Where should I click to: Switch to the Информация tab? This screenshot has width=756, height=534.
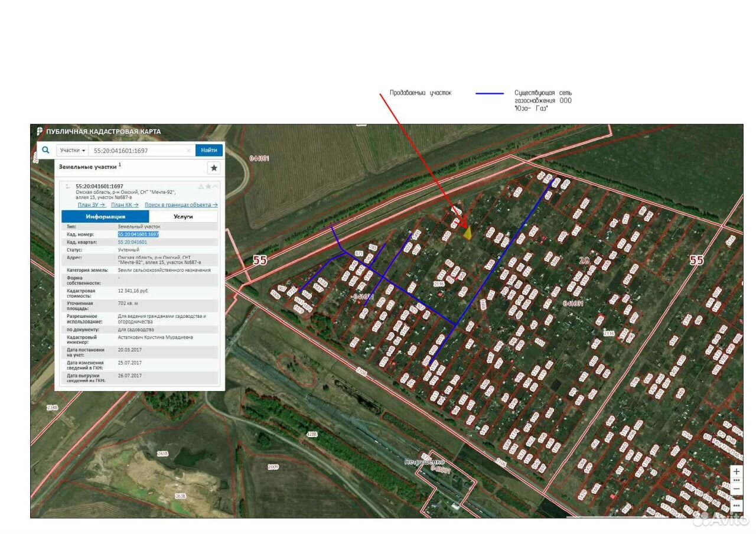coord(105,217)
